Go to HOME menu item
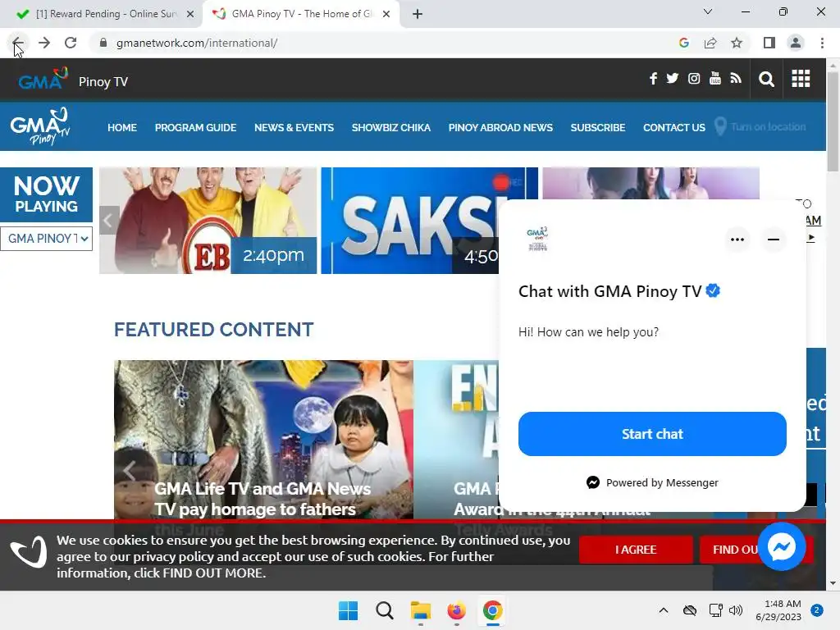This screenshot has height=630, width=840. (122, 127)
